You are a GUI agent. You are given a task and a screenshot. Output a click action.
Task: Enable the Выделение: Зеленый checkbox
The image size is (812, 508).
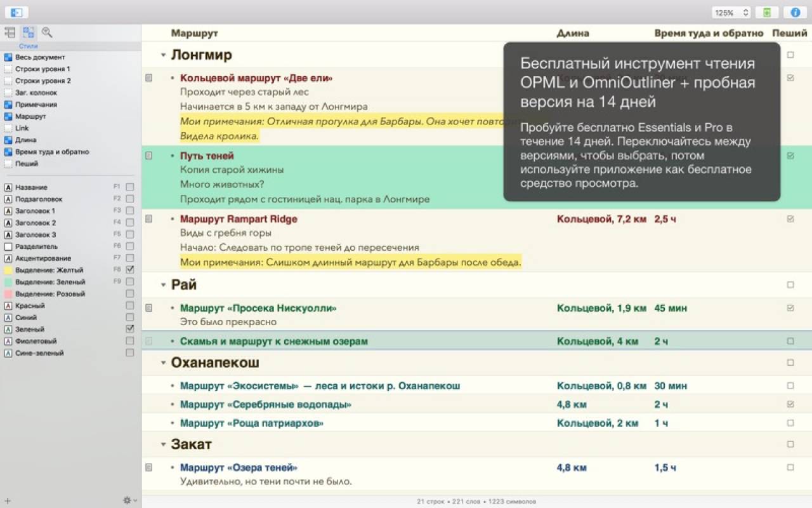click(x=130, y=282)
